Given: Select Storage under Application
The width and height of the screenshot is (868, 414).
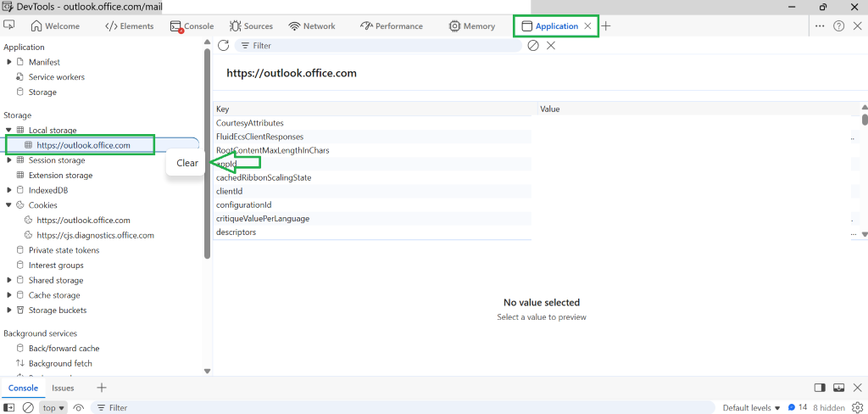Looking at the screenshot, I should coord(42,92).
